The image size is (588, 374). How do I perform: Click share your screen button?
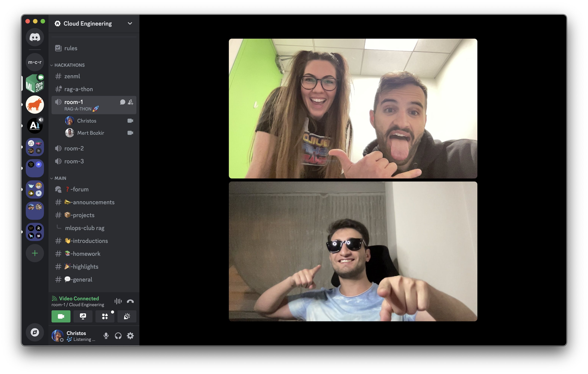click(x=83, y=316)
